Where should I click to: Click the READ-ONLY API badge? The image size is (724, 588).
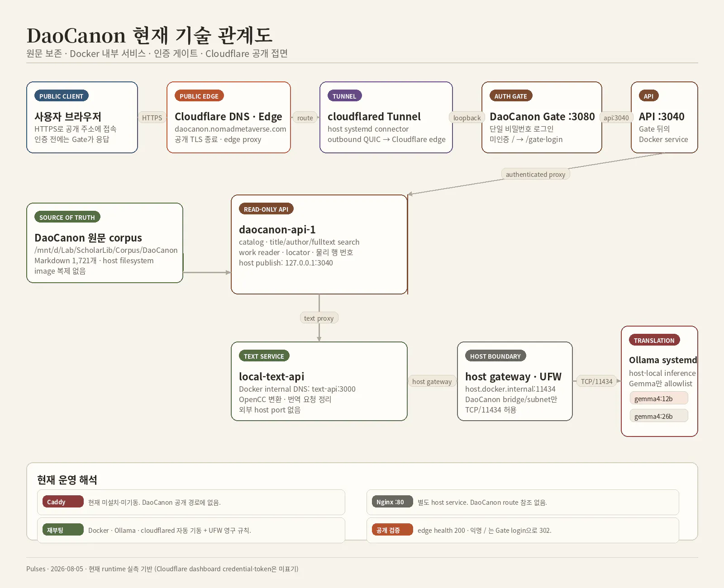tap(266, 209)
